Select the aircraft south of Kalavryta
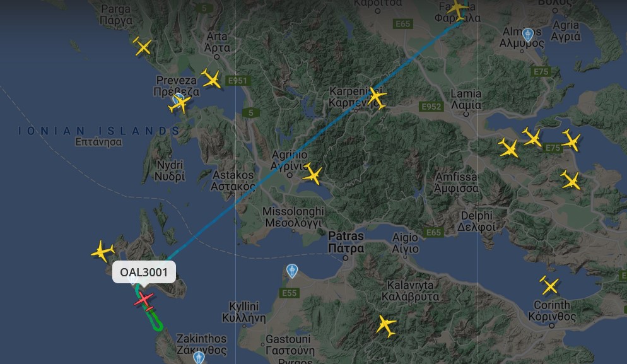The image size is (627, 364). (x=385, y=325)
